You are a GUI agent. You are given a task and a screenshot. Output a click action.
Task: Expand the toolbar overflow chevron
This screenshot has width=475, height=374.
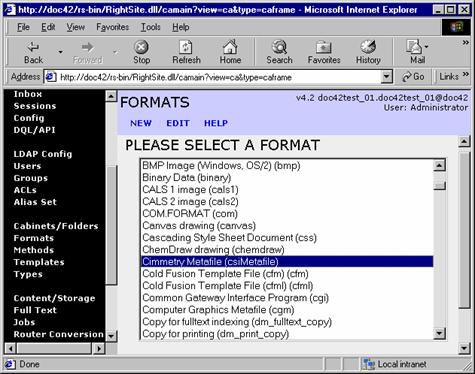click(x=466, y=43)
